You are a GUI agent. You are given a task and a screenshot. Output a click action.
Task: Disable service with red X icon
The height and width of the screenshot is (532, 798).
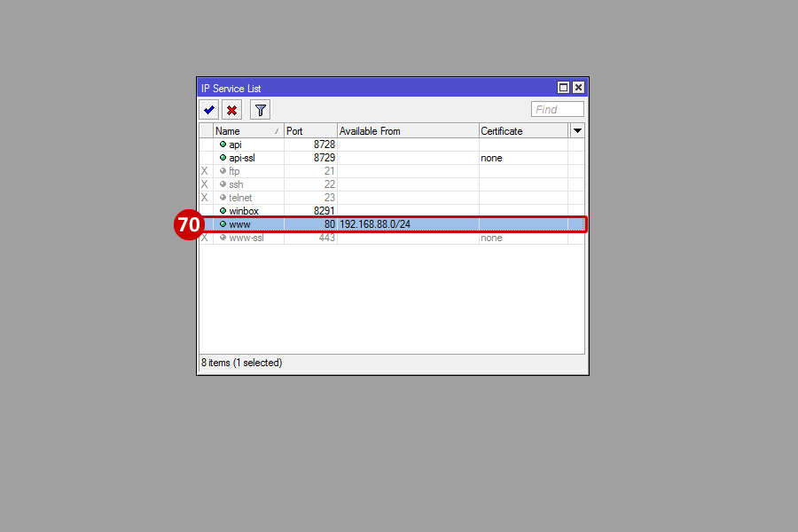(x=231, y=110)
